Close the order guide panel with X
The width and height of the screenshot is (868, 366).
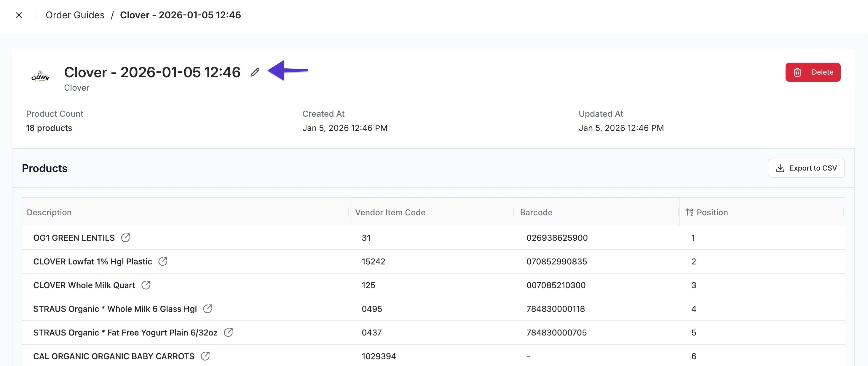(19, 15)
